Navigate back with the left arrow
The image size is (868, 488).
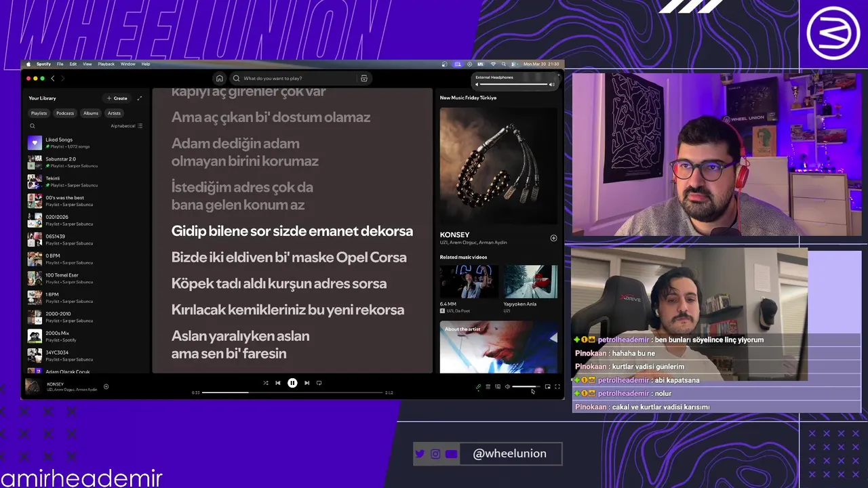[53, 79]
